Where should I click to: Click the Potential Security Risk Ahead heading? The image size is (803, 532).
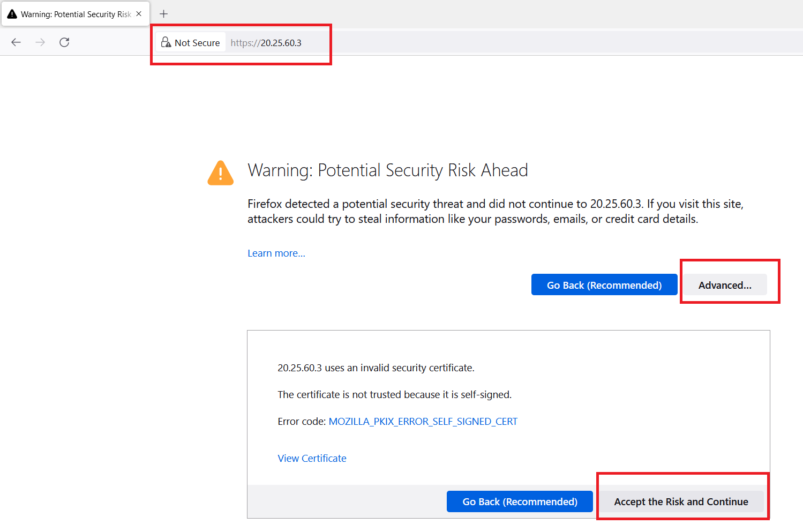[387, 170]
